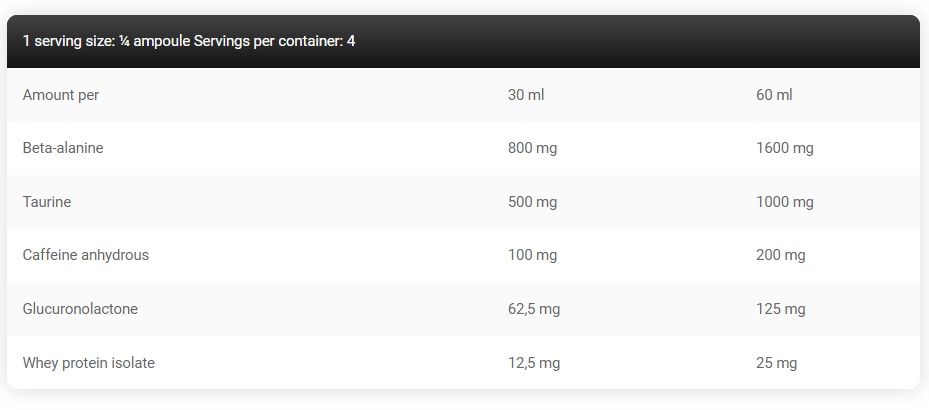Viewport: 929px width, 410px height.
Task: Select the Caffeine anhydrous label
Action: pos(86,255)
